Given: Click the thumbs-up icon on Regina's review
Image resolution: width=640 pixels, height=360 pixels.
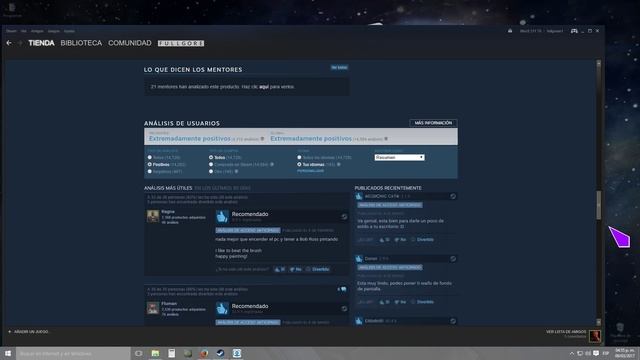Looking at the screenshot, I should [x=222, y=216].
